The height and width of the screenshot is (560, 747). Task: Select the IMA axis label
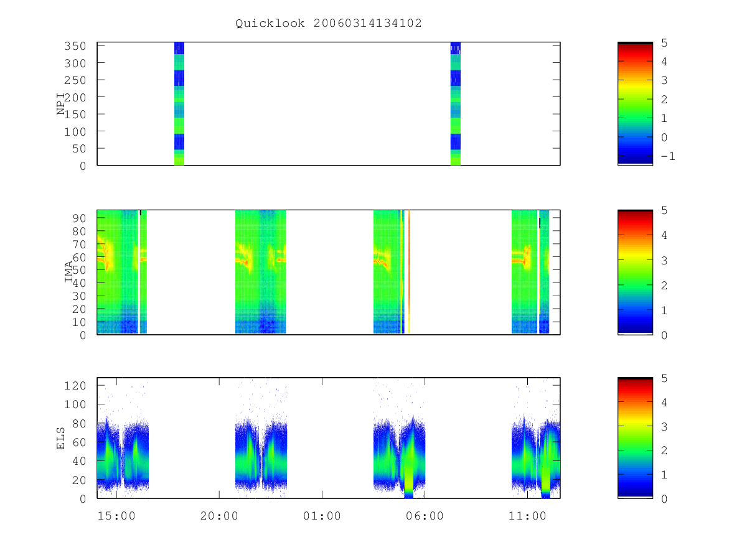(69, 272)
